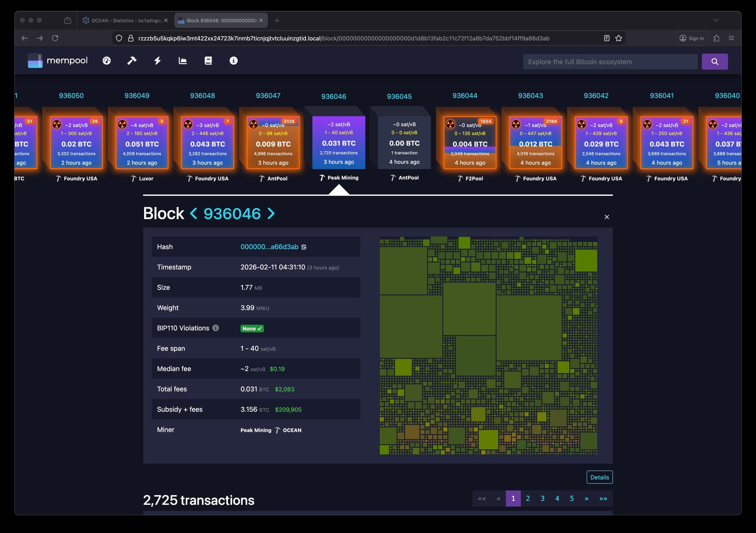Bookmark page with the star icon

(x=619, y=38)
